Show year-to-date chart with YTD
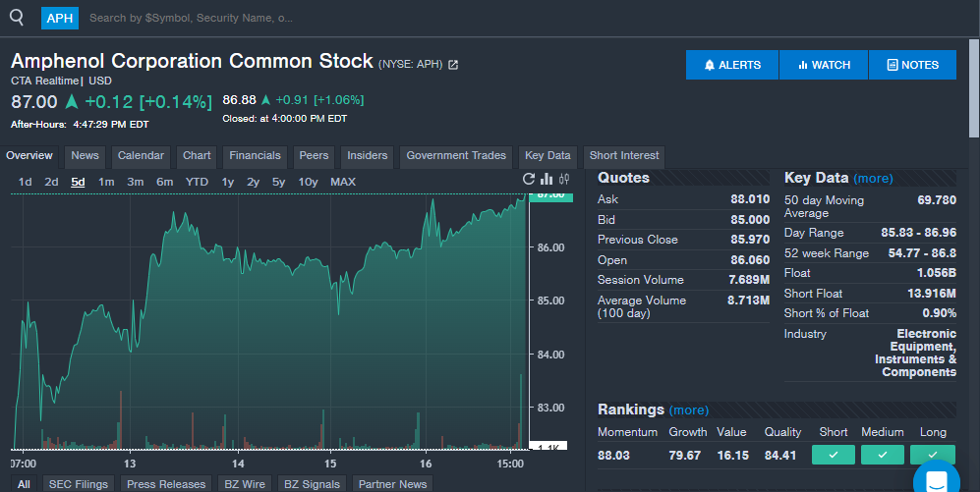 point(197,182)
